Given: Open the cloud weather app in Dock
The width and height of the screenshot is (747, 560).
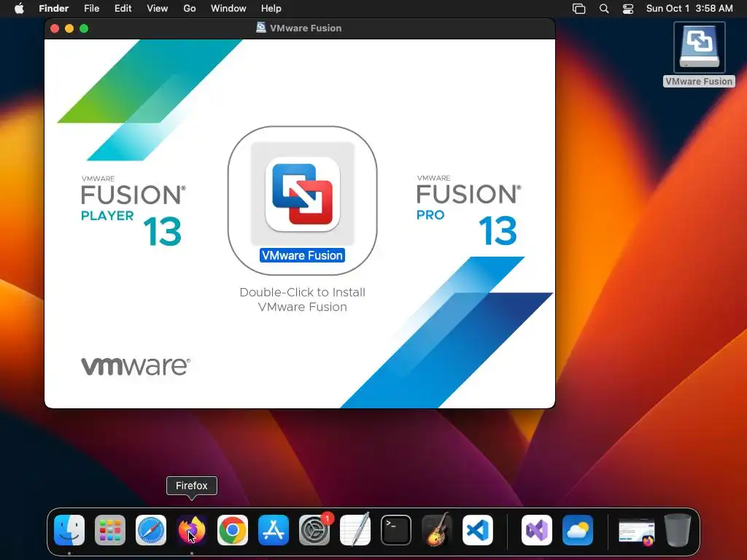Looking at the screenshot, I should point(578,530).
